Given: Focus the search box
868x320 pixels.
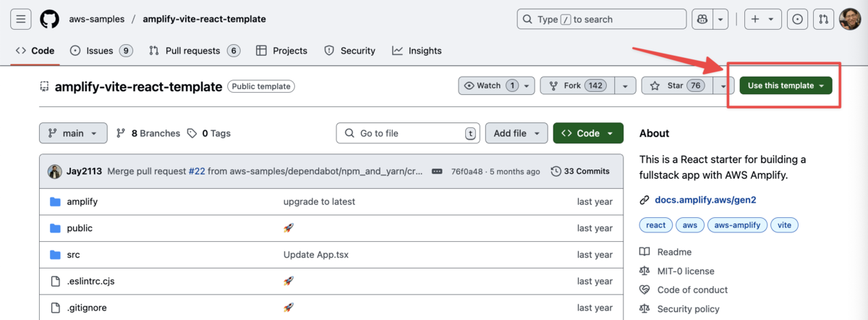Looking at the screenshot, I should (x=602, y=20).
